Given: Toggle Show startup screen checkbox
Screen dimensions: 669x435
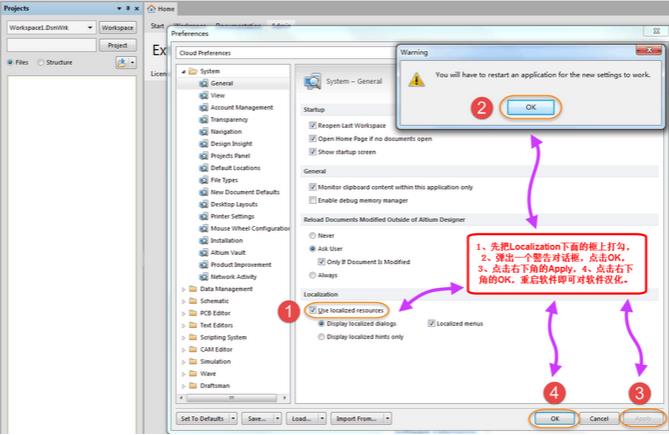Looking at the screenshot, I should (x=312, y=152).
